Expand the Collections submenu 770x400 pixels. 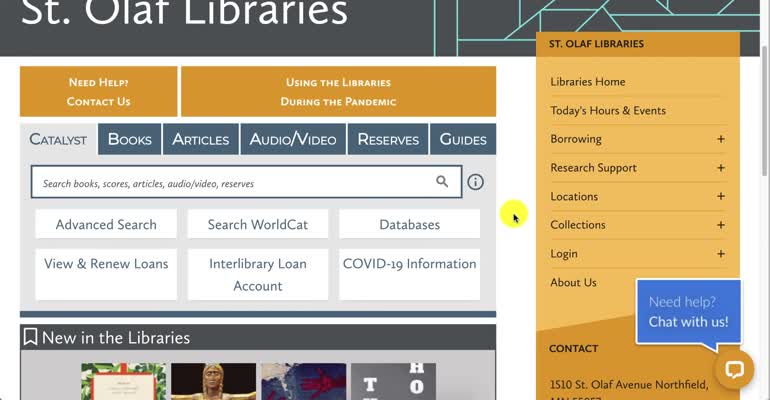coord(720,225)
